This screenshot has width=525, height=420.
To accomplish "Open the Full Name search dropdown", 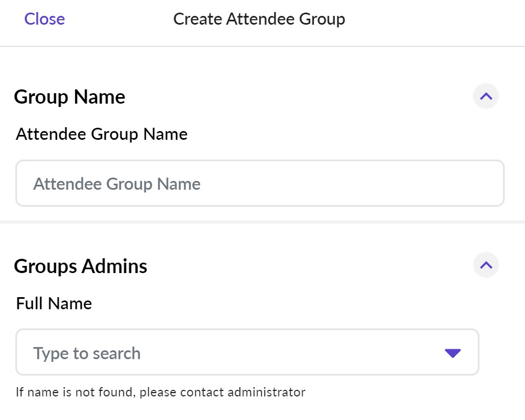I will pos(247,353).
